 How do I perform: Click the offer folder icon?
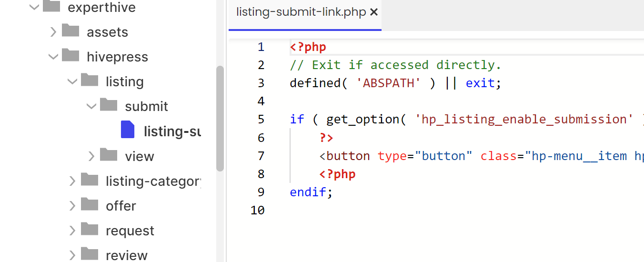90,205
